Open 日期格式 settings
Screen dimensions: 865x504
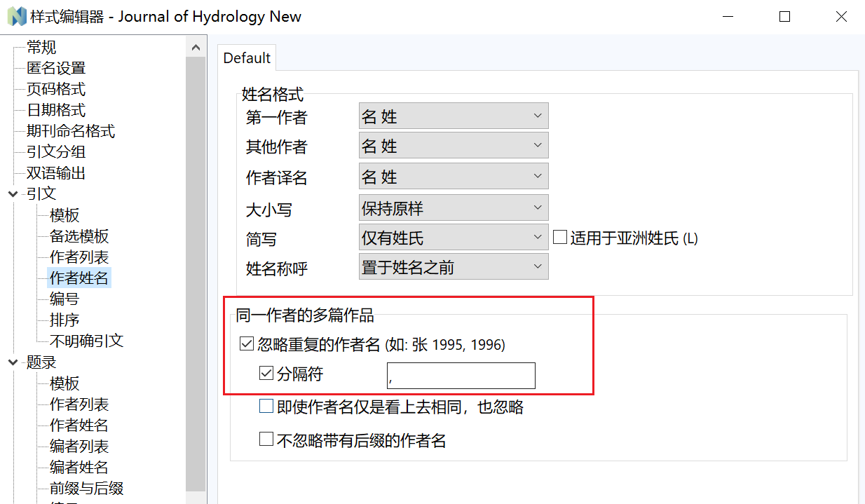click(56, 110)
